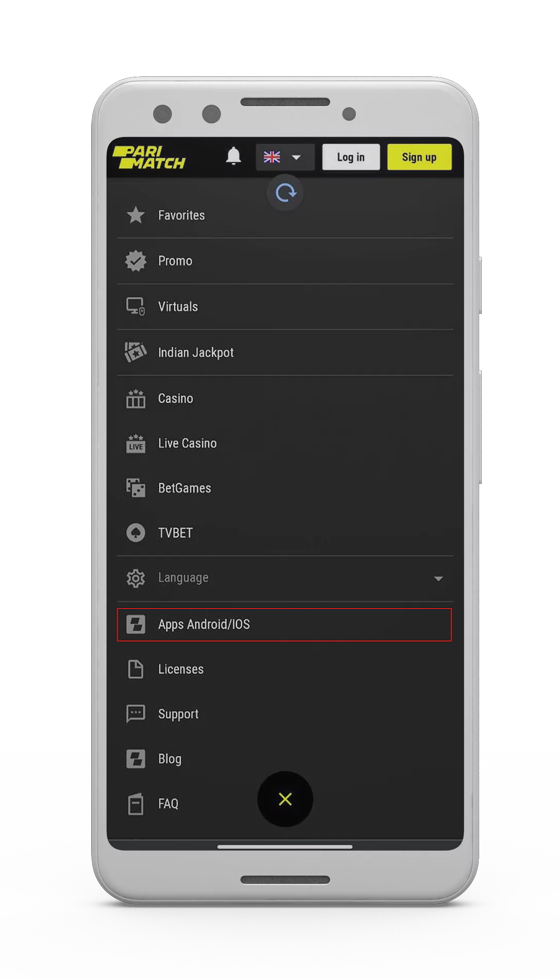Screen dimensions: 560x979
Task: Expand the Language settings row
Action: (x=183, y=578)
